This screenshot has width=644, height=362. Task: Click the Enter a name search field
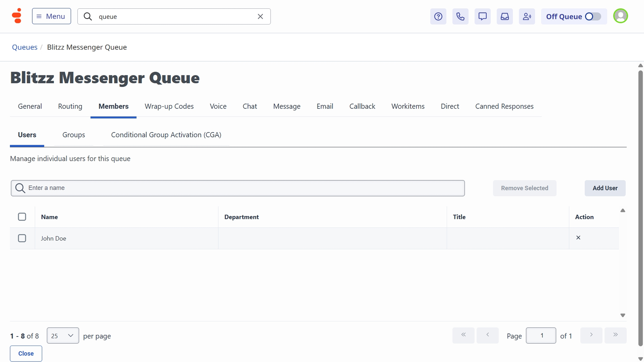[x=237, y=188]
